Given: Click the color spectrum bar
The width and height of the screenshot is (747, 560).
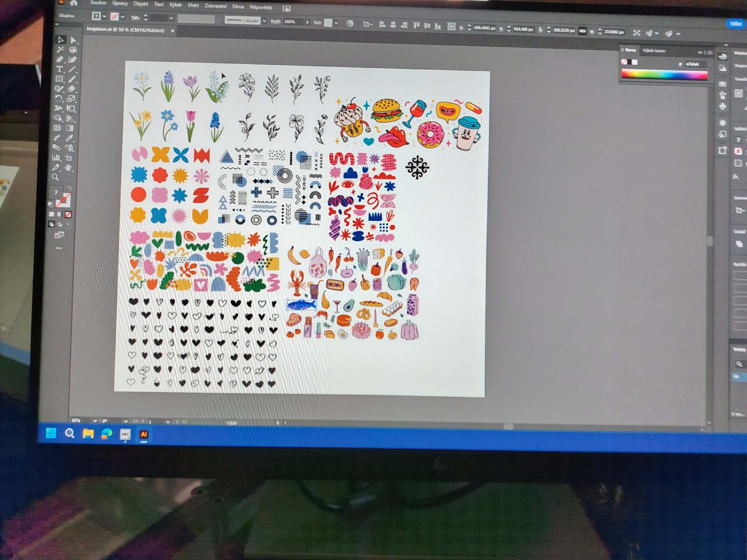Looking at the screenshot, I should [664, 75].
